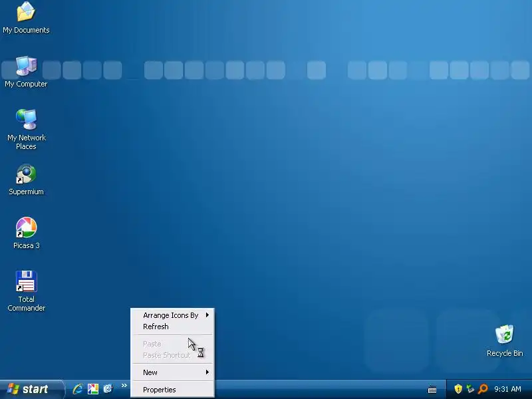
Task: Open Arrange Icons By submenu
Action: coord(172,315)
